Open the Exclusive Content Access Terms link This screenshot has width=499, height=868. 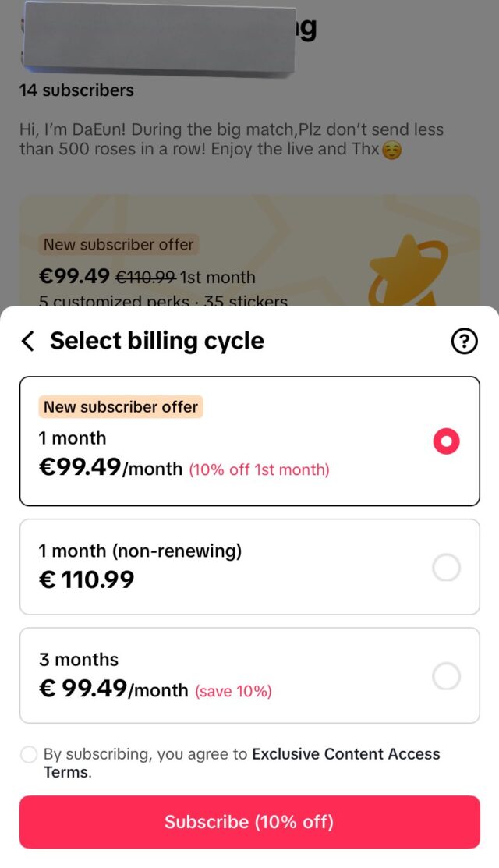pyautogui.click(x=345, y=754)
